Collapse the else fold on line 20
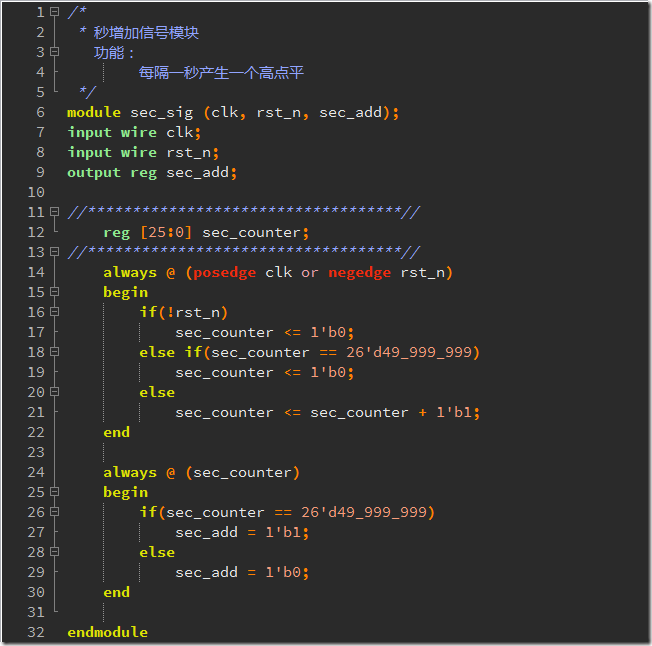 pyautogui.click(x=54, y=392)
